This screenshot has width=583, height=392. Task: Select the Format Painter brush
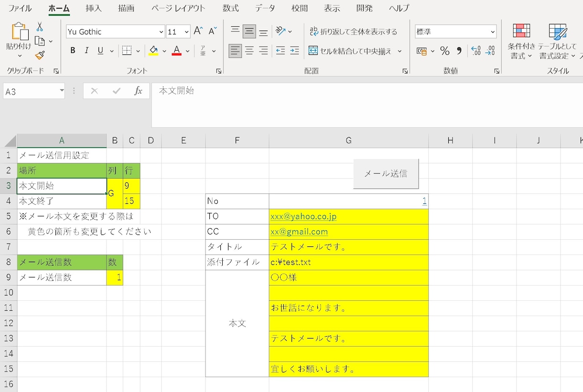click(x=40, y=55)
